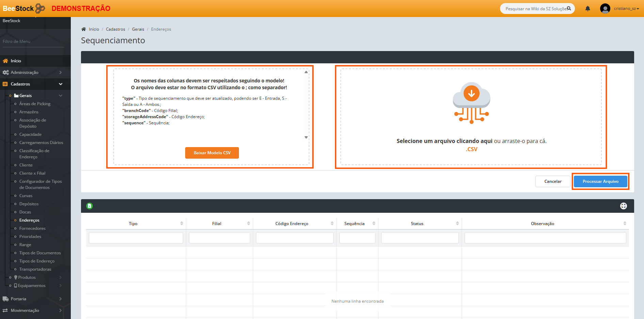Click the user avatar icon
The height and width of the screenshot is (319, 644).
click(x=605, y=9)
